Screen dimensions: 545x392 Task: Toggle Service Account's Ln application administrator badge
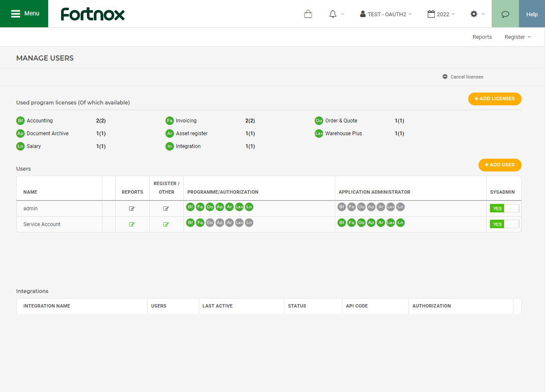pyautogui.click(x=400, y=223)
